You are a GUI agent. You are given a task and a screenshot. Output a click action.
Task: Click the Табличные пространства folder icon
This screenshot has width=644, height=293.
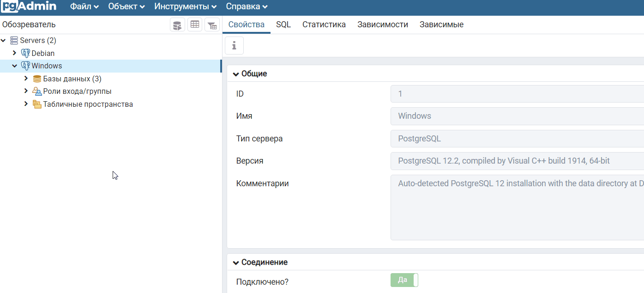[37, 104]
